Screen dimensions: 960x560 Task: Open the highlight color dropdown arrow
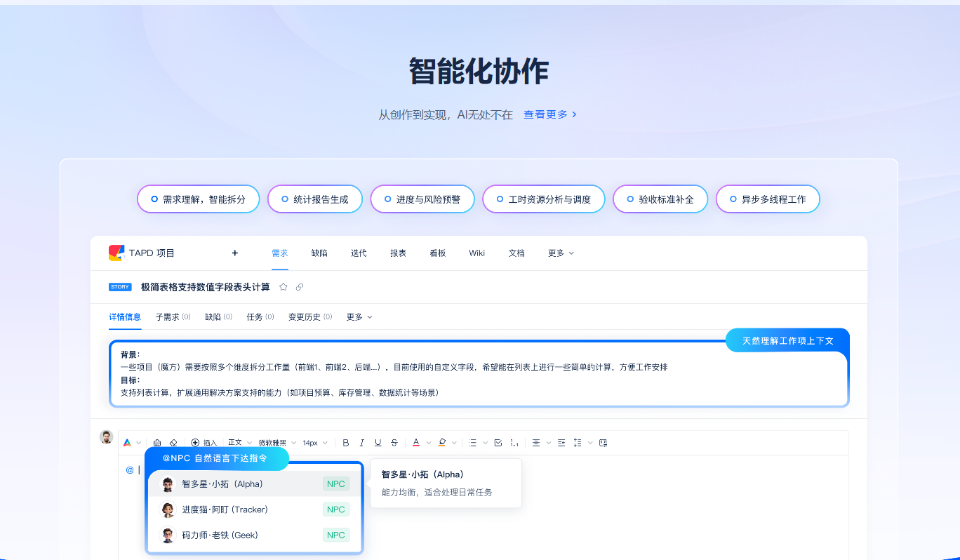point(455,443)
